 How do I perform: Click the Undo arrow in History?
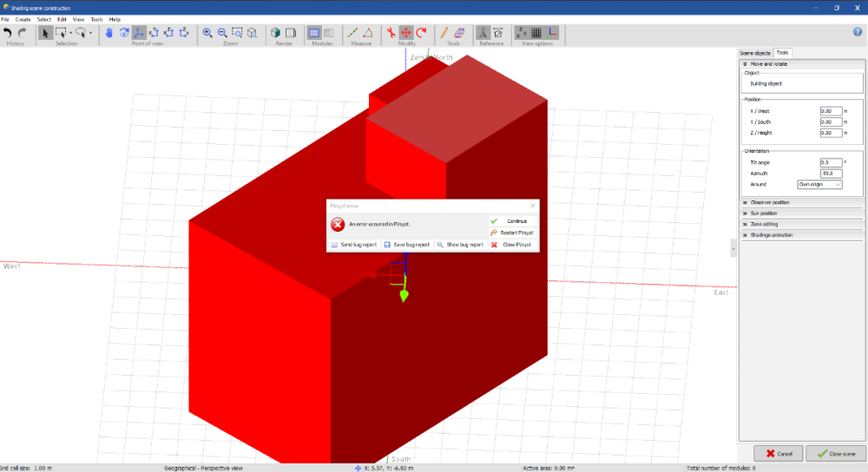coord(8,32)
